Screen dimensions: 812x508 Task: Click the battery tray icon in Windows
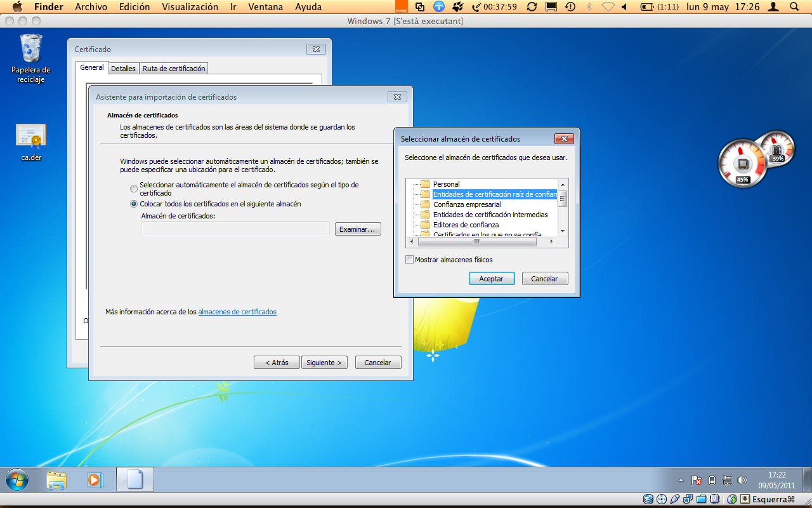pos(712,481)
